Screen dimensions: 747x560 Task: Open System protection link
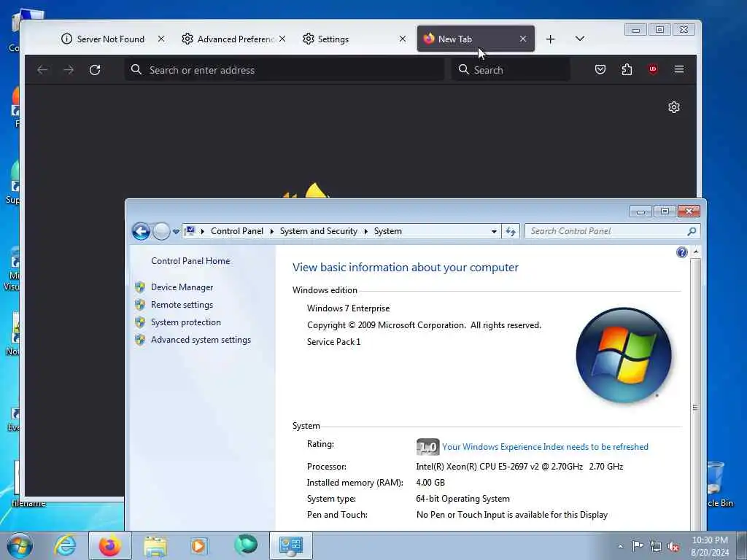coord(186,322)
